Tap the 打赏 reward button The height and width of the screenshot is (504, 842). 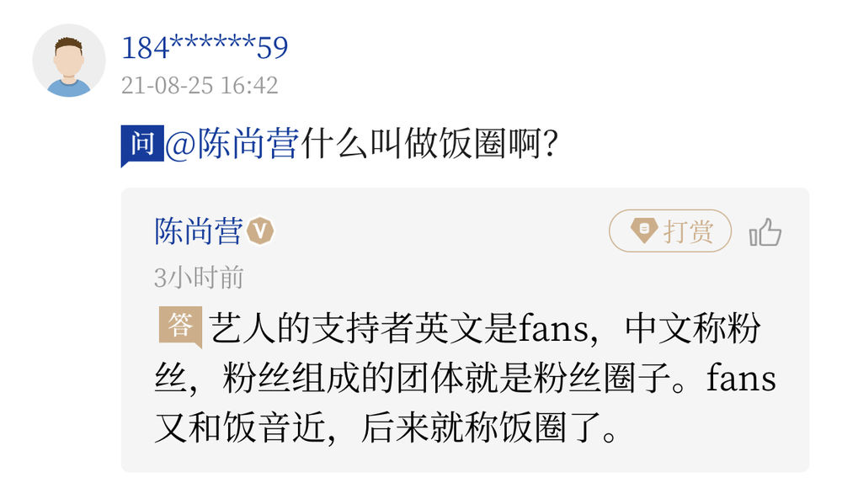[670, 231]
